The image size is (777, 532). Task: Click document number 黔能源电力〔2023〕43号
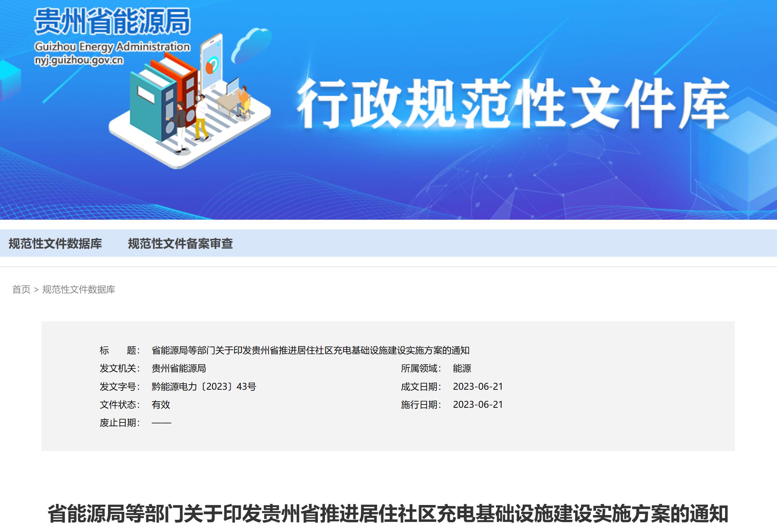click(x=204, y=387)
